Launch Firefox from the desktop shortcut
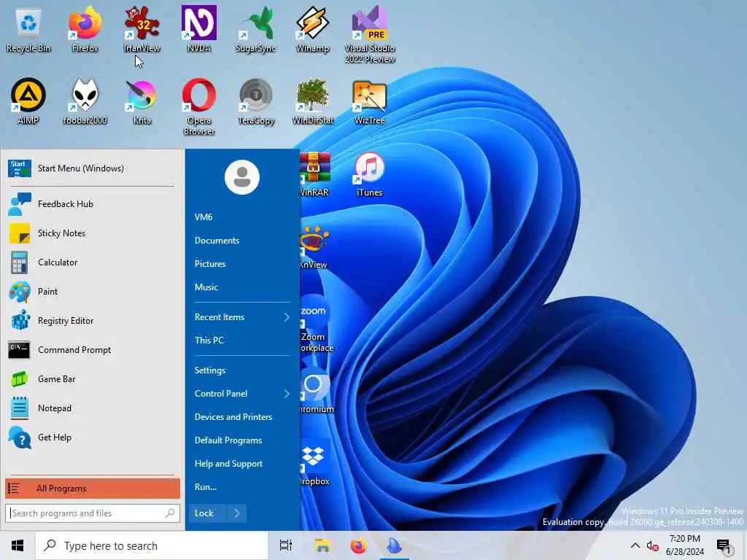Viewport: 747px width, 560px height. (x=85, y=29)
